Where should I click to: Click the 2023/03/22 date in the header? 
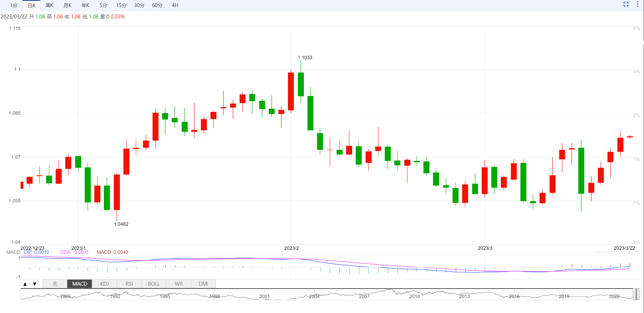(x=14, y=17)
